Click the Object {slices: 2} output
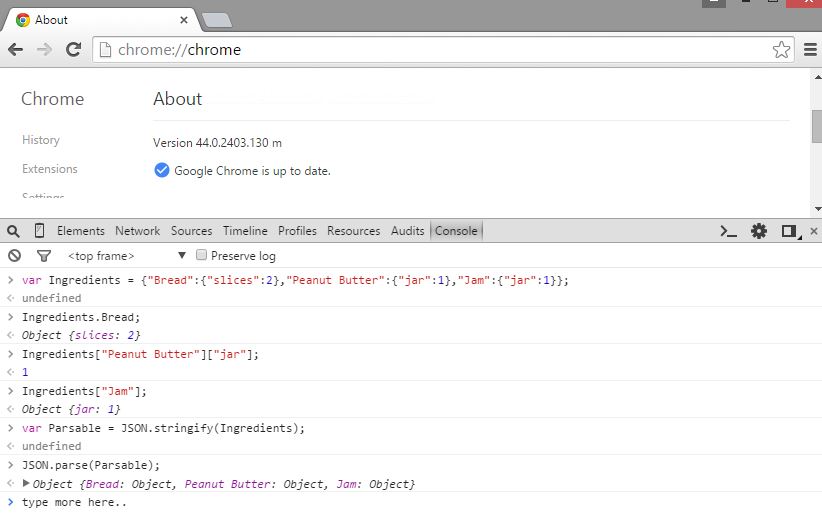This screenshot has width=822, height=525. pos(81,335)
